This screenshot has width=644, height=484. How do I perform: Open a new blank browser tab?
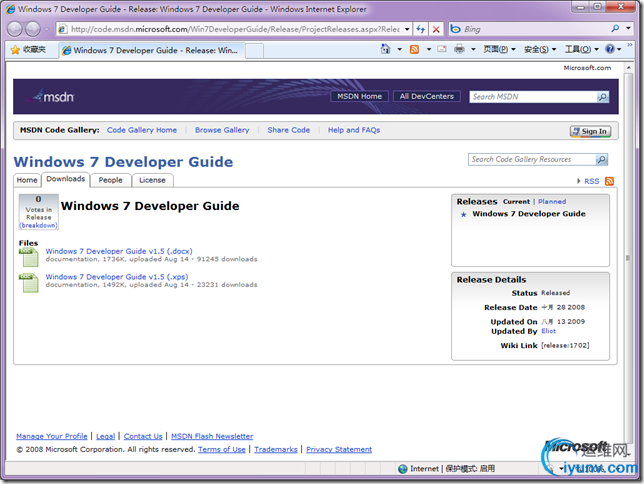pyautogui.click(x=254, y=51)
